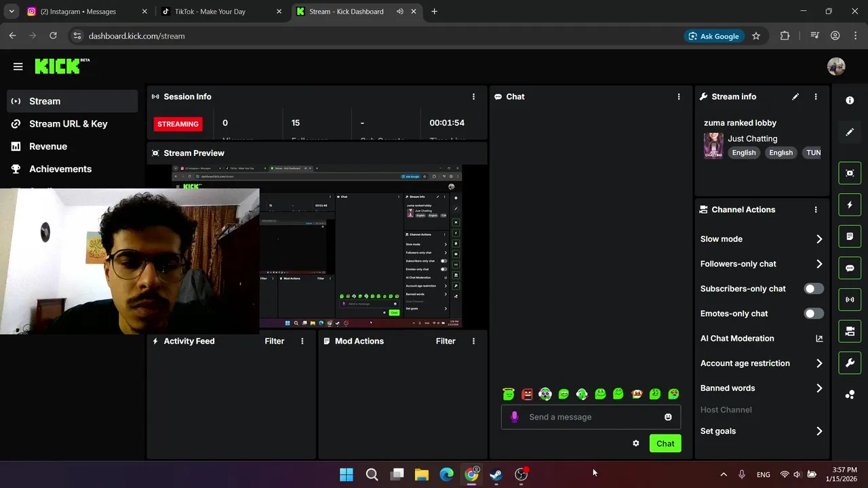
Task: Click the info icon in right toolbar
Action: tap(850, 100)
